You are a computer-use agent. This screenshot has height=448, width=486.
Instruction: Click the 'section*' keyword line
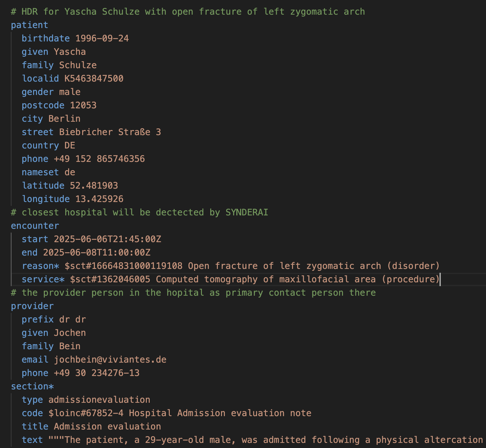click(x=32, y=387)
